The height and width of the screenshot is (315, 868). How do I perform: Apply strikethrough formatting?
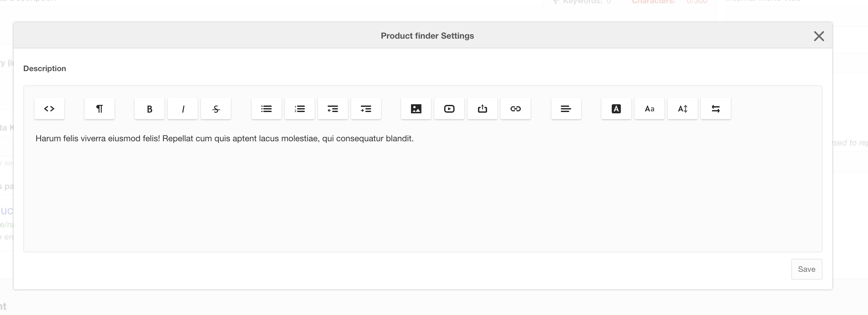click(216, 109)
